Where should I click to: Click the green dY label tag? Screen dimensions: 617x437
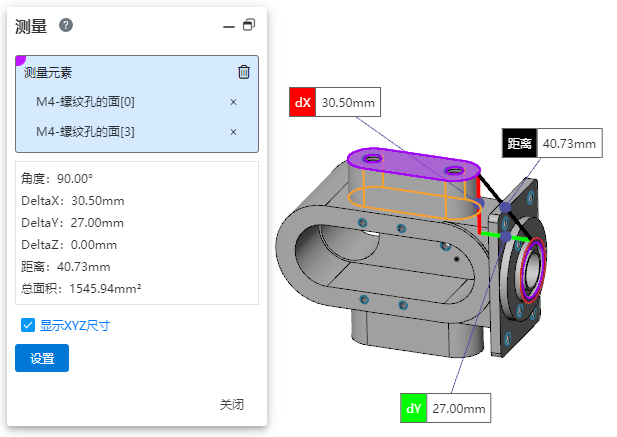pos(413,408)
